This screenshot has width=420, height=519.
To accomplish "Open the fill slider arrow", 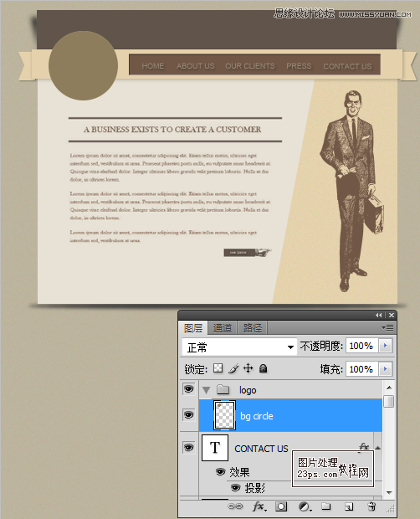I will 385,368.
